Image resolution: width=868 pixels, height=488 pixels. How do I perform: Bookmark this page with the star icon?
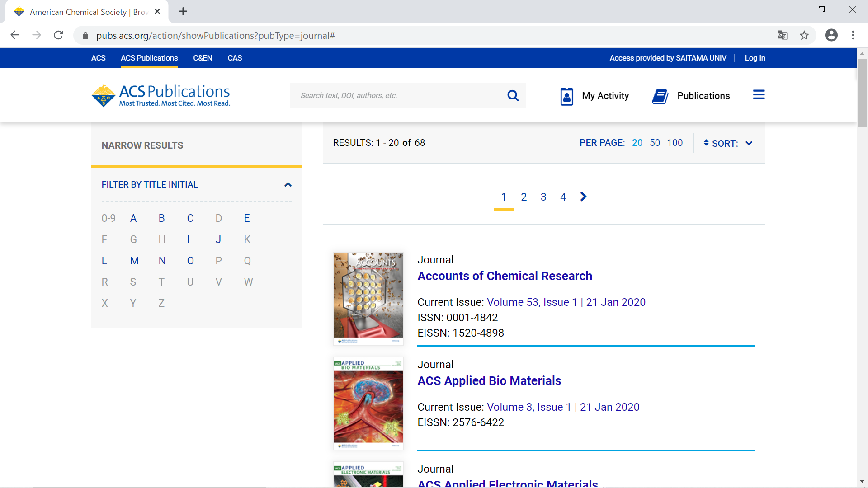804,35
